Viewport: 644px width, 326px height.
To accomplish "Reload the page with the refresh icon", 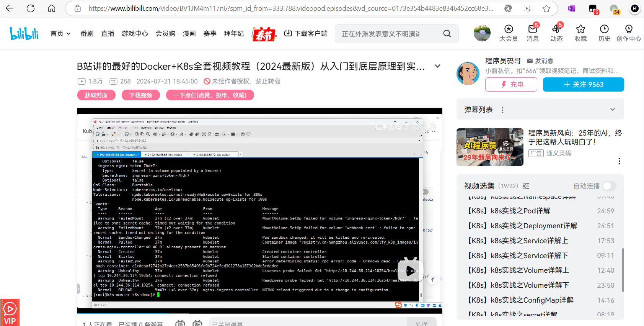I will tap(31, 8).
